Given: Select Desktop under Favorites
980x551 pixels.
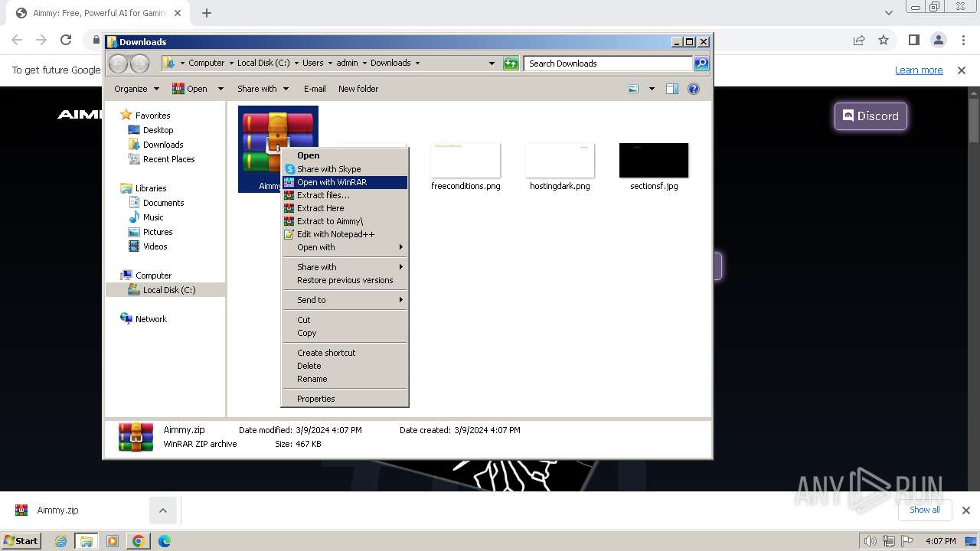Looking at the screenshot, I should click(158, 130).
